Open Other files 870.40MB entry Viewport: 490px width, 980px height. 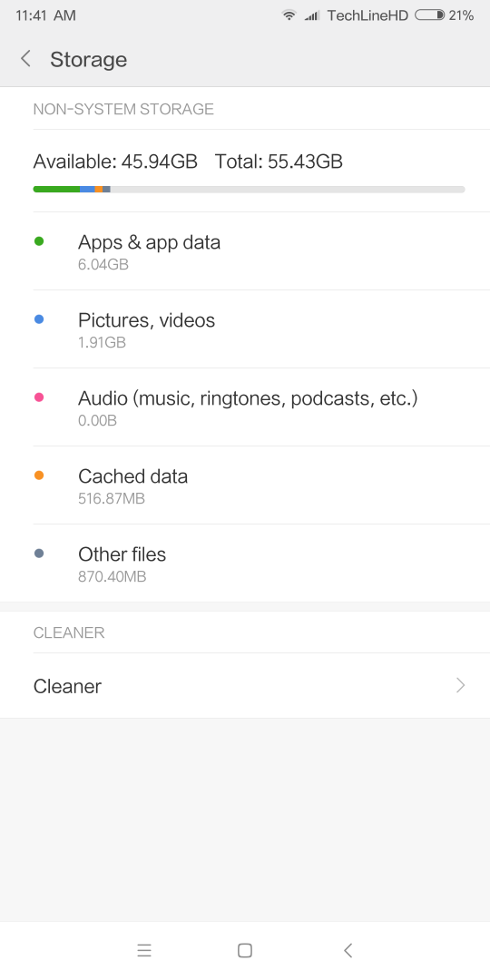click(x=245, y=563)
